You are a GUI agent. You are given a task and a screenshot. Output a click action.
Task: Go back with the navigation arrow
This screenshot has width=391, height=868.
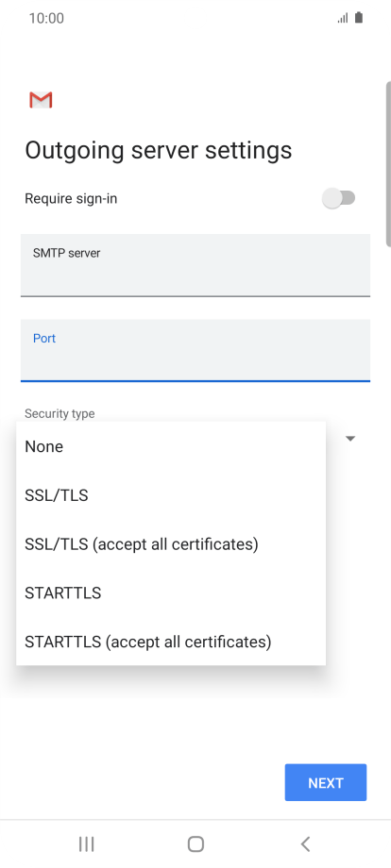[x=305, y=843]
